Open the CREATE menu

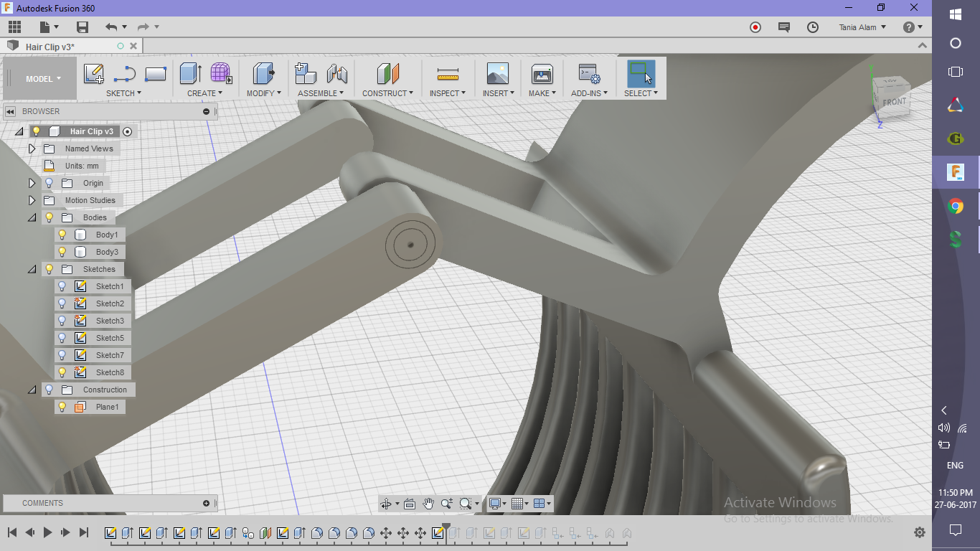(205, 93)
